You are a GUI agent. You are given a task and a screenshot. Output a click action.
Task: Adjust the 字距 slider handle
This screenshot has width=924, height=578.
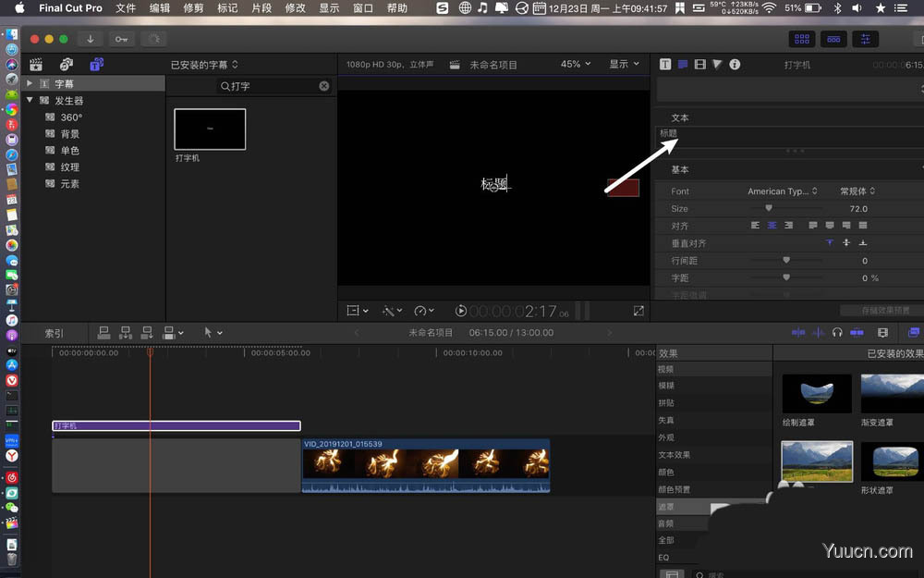coord(786,277)
